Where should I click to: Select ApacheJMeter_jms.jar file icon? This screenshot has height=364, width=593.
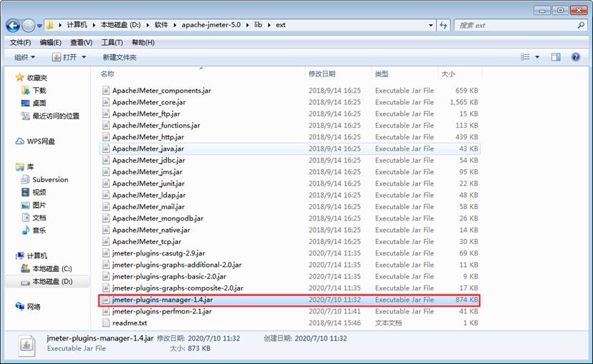pyautogui.click(x=106, y=171)
